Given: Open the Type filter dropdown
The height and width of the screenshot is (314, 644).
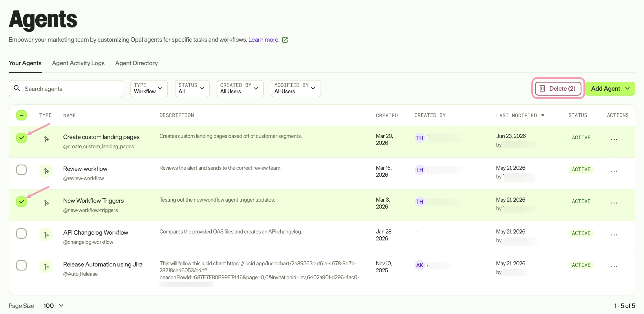Looking at the screenshot, I should pyautogui.click(x=149, y=89).
